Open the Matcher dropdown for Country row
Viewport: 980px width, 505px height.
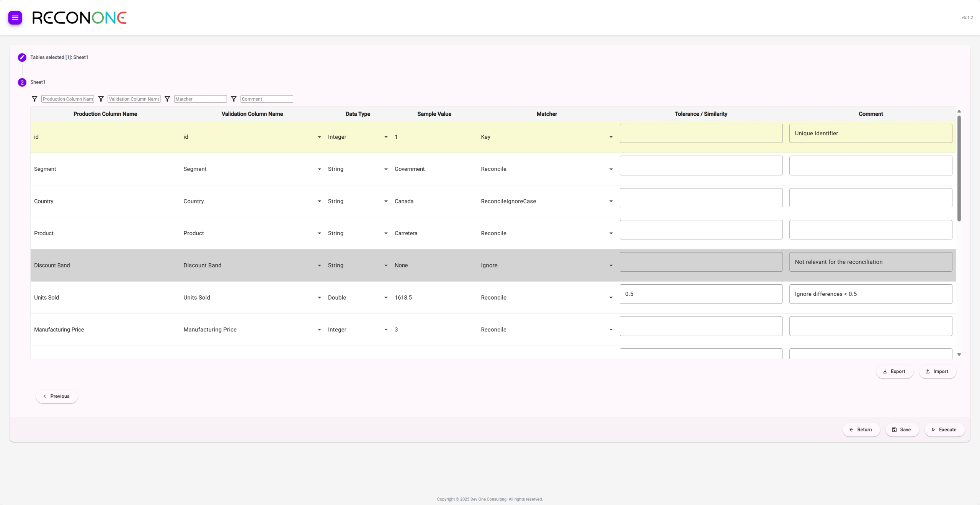pyautogui.click(x=611, y=202)
